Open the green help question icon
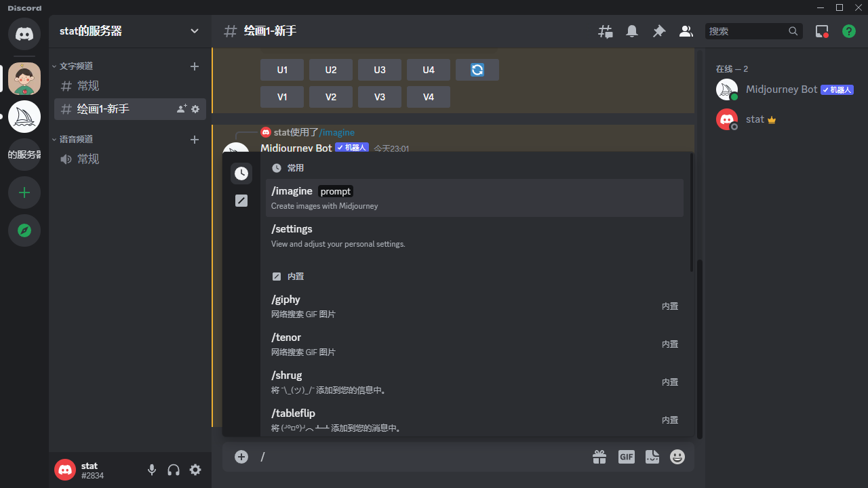The width and height of the screenshot is (868, 488). point(849,31)
